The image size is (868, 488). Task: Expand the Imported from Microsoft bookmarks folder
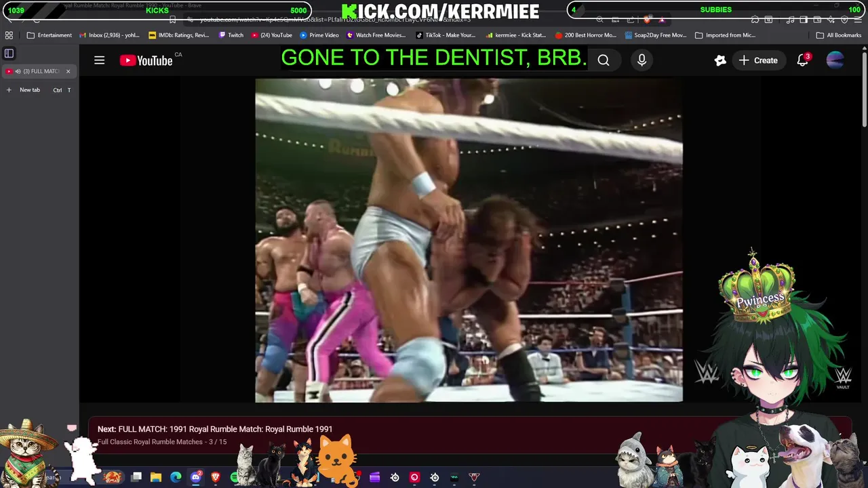pyautogui.click(x=725, y=35)
